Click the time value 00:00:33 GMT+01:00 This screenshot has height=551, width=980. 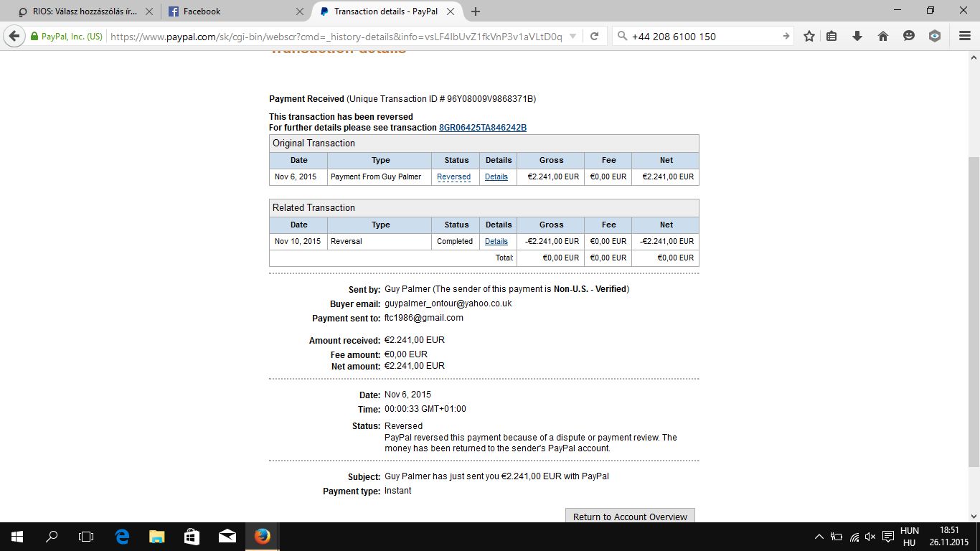pyautogui.click(x=425, y=409)
